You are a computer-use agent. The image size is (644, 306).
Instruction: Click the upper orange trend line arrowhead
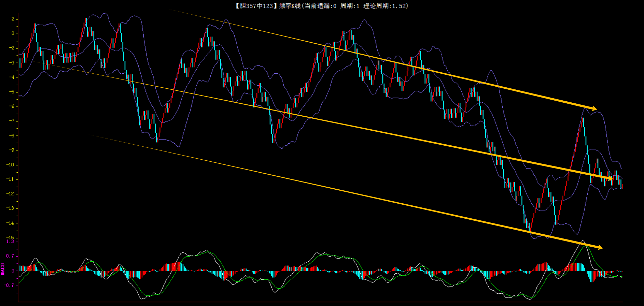click(x=594, y=108)
